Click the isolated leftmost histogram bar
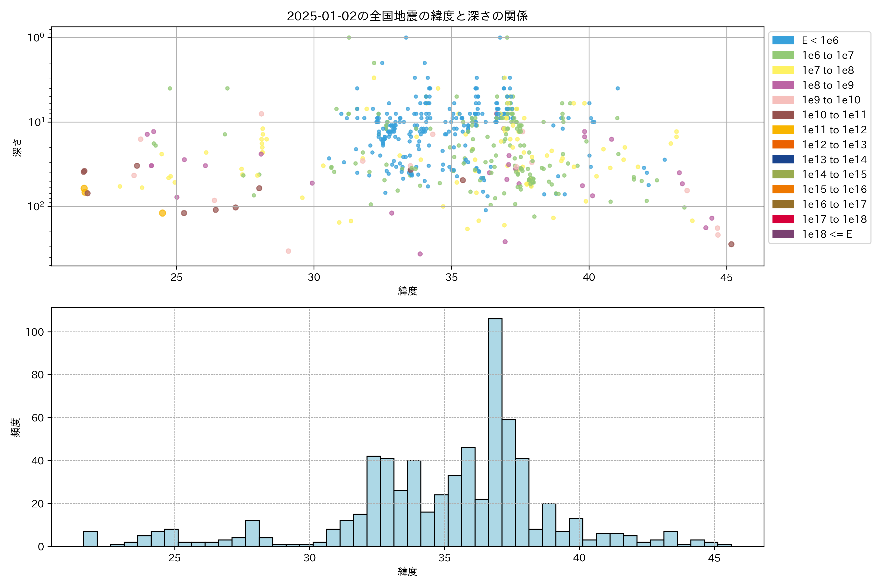The height and width of the screenshot is (588, 882). (x=90, y=539)
